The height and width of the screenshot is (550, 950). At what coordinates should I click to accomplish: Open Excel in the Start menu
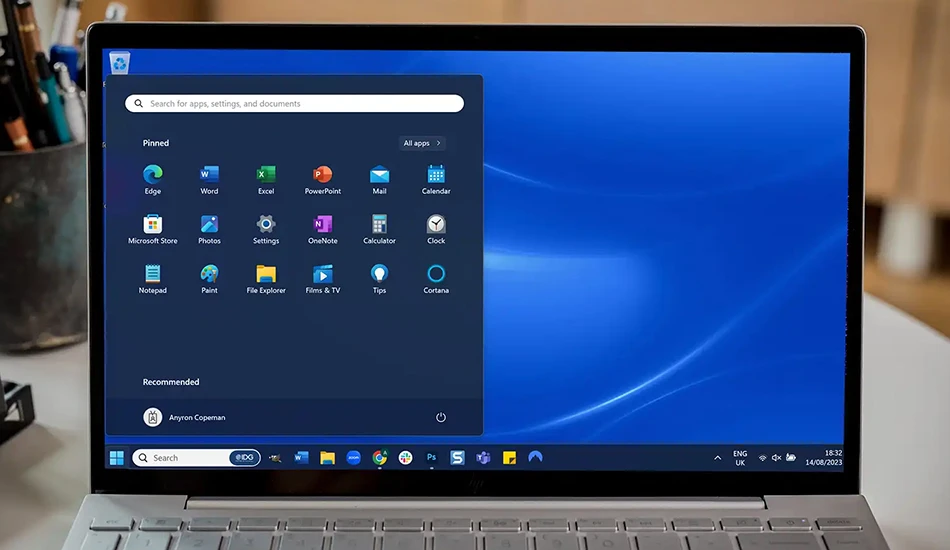pyautogui.click(x=266, y=179)
